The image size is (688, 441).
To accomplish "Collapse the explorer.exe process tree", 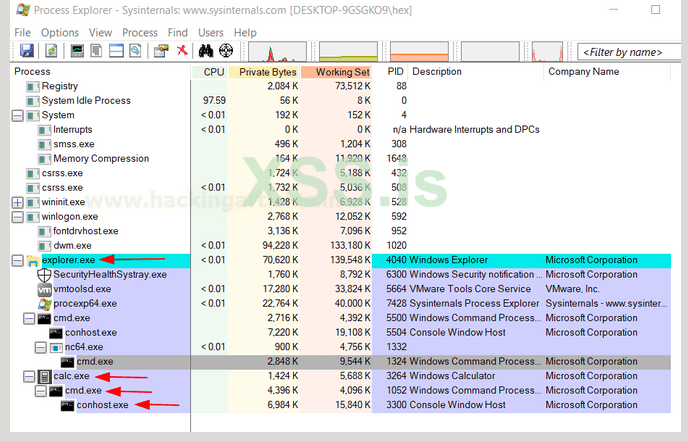I will click(17, 260).
